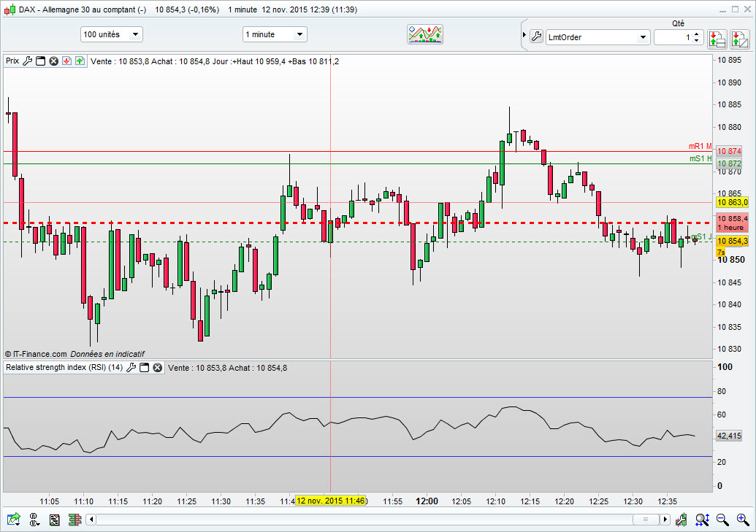Screen dimensions: 756x532
Task: Click the yellow 10 863,0 price label
Action: click(x=732, y=202)
